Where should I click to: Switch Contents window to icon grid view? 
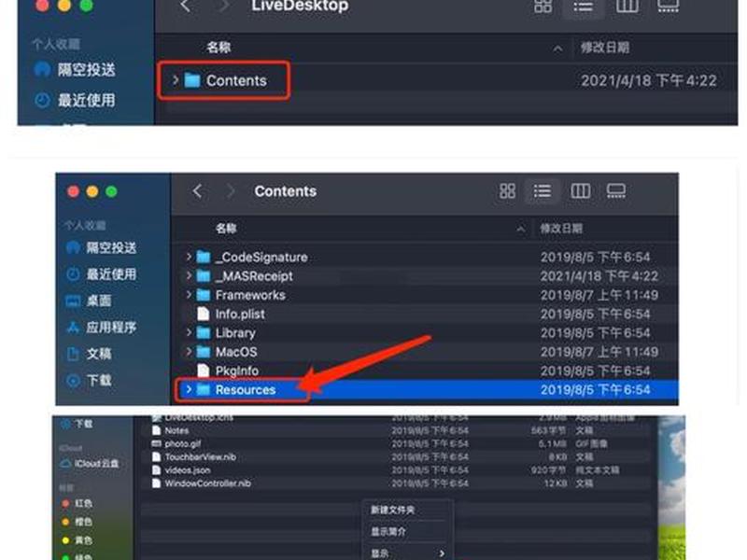(507, 191)
